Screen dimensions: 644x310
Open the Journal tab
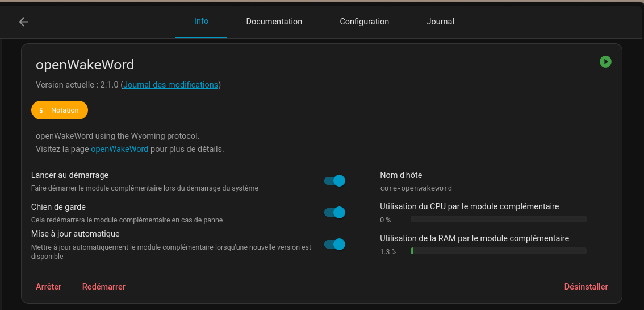440,22
